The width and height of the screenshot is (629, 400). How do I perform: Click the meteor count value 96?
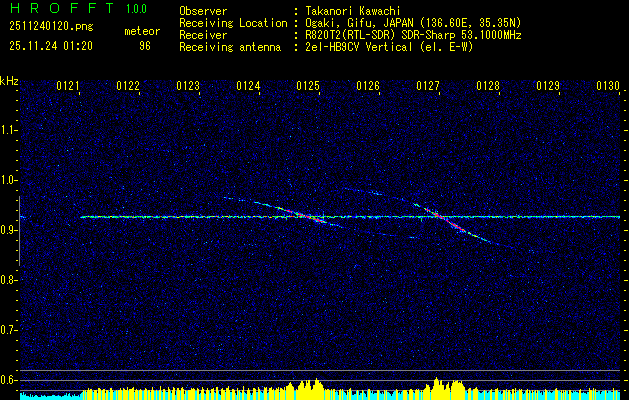point(145,46)
